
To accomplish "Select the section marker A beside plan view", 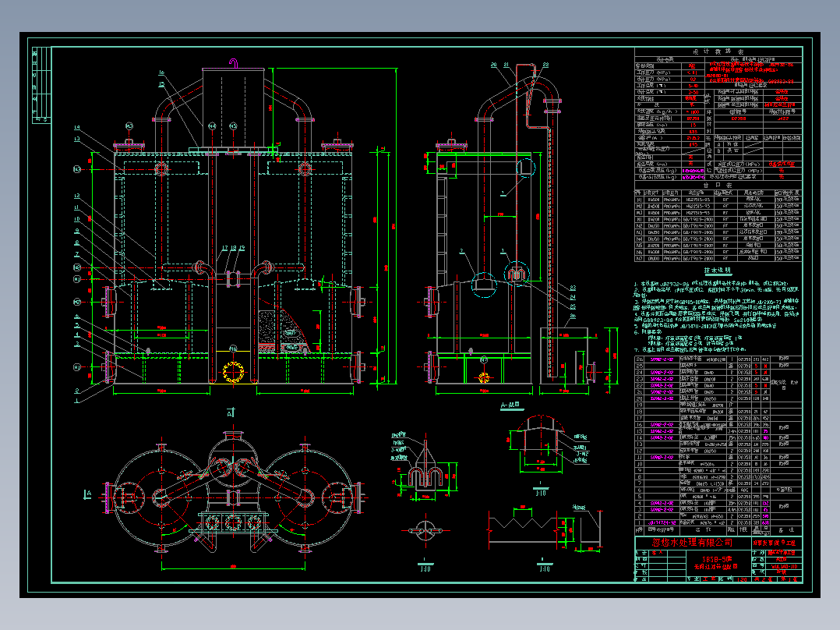I will coord(87,494).
